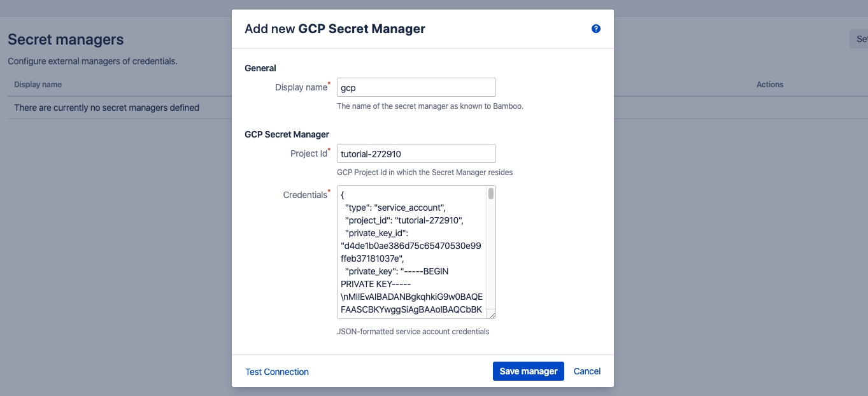Image resolution: width=868 pixels, height=396 pixels.
Task: Click the Display name input field
Action: 416,87
